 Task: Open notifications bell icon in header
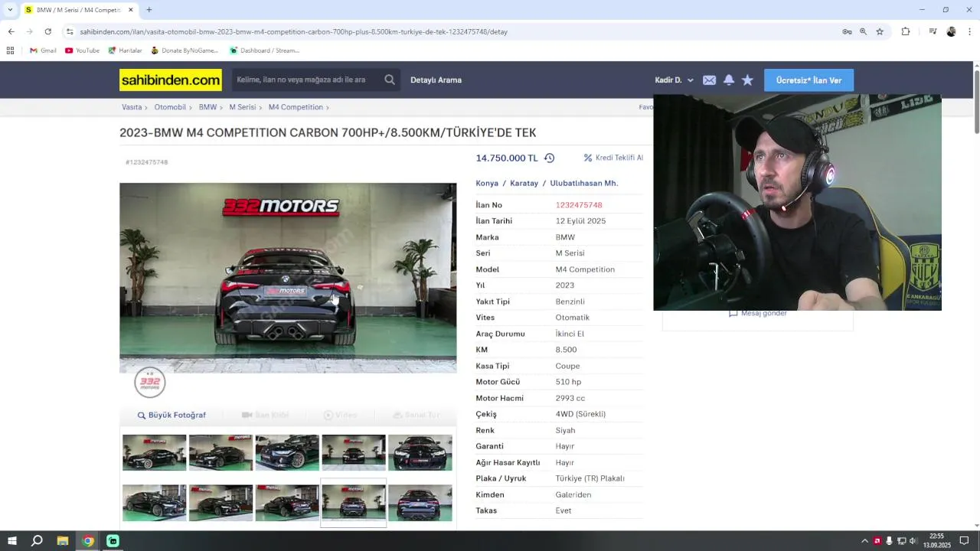(729, 80)
